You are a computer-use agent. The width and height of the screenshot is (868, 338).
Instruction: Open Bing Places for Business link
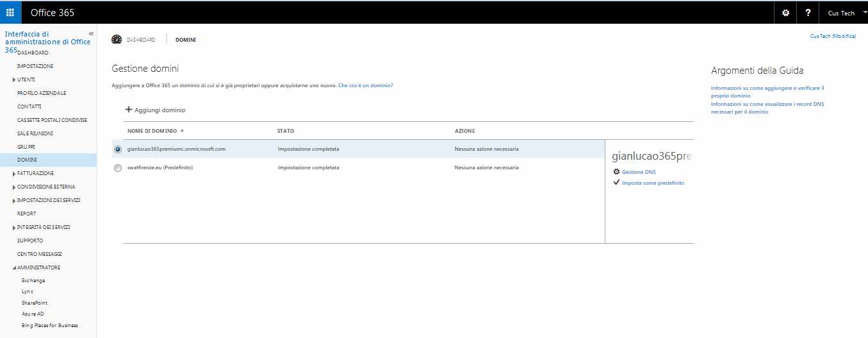(x=50, y=325)
